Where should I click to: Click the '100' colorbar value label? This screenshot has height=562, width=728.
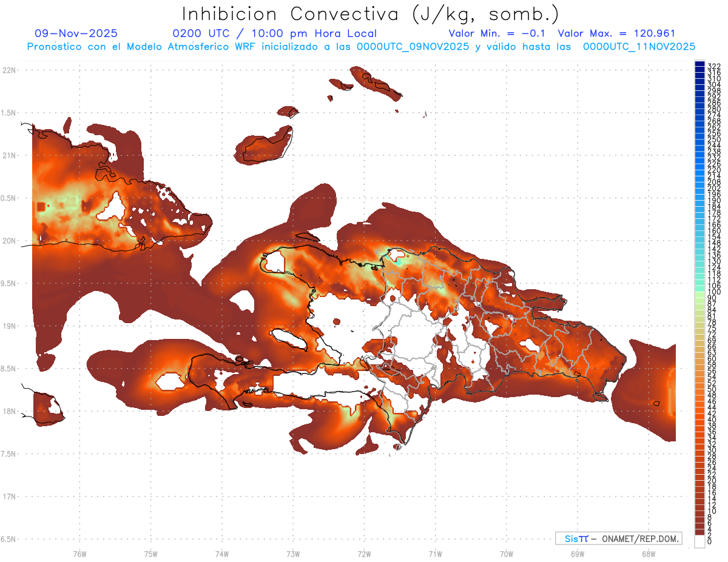pyautogui.click(x=713, y=292)
